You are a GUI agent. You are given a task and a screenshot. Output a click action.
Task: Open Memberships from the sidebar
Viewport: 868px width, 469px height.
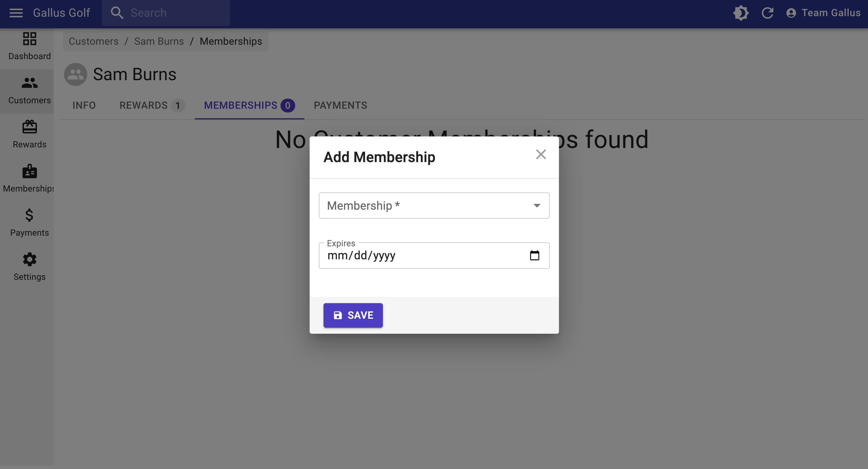pos(29,179)
